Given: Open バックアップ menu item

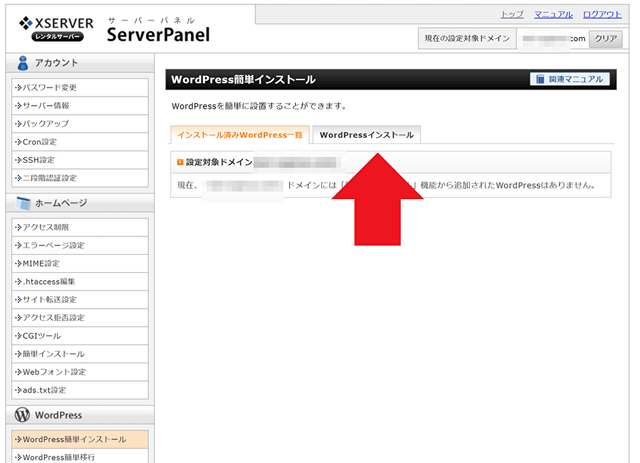Looking at the screenshot, I should click(80, 124).
